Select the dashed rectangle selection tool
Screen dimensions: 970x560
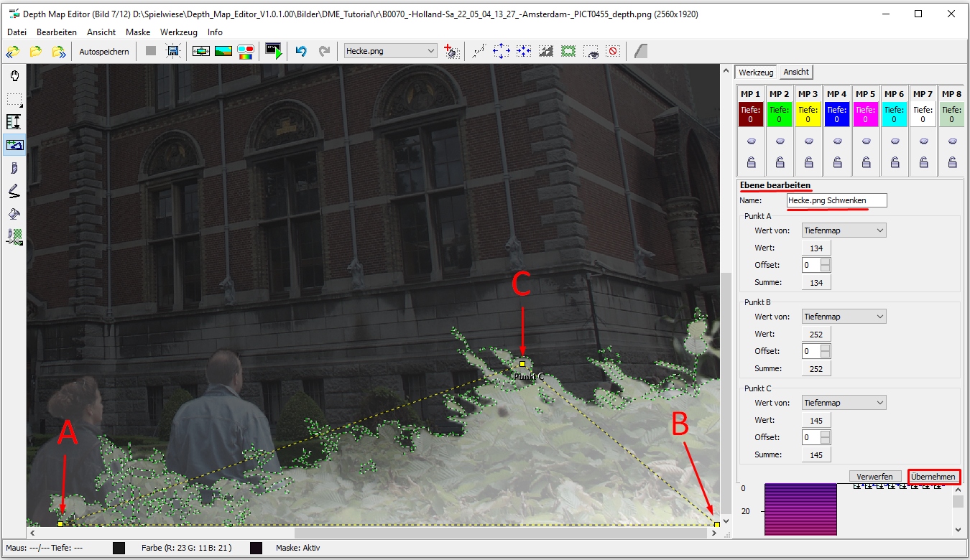coord(14,99)
